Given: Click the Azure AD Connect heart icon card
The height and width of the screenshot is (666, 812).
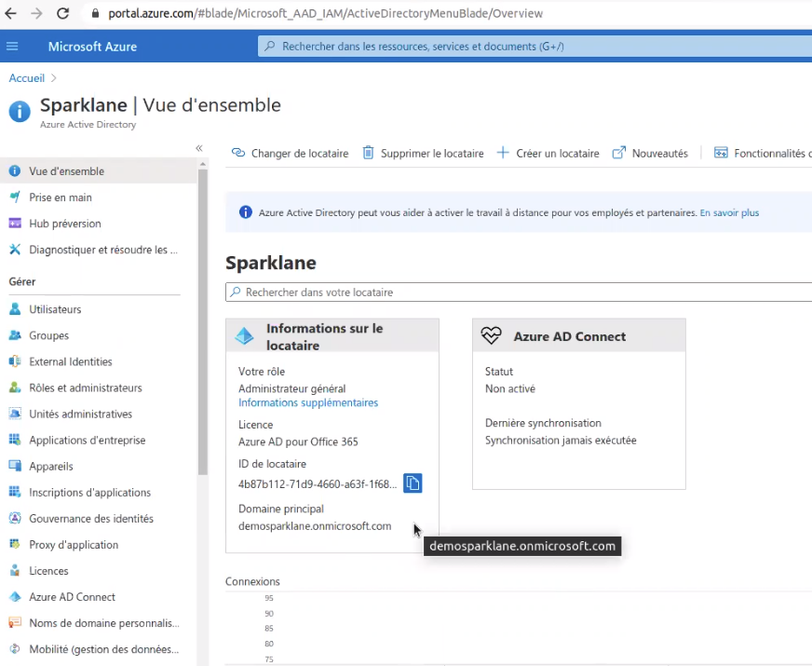Looking at the screenshot, I should (491, 336).
